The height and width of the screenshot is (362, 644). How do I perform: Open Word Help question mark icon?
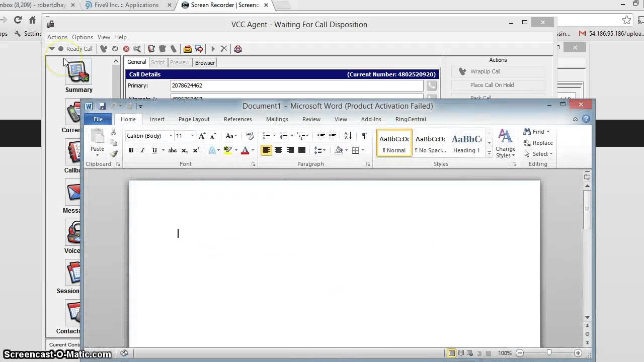pyautogui.click(x=586, y=119)
